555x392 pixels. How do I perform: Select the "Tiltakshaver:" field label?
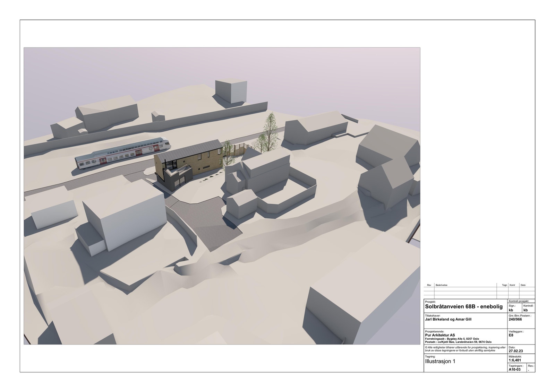point(432,316)
